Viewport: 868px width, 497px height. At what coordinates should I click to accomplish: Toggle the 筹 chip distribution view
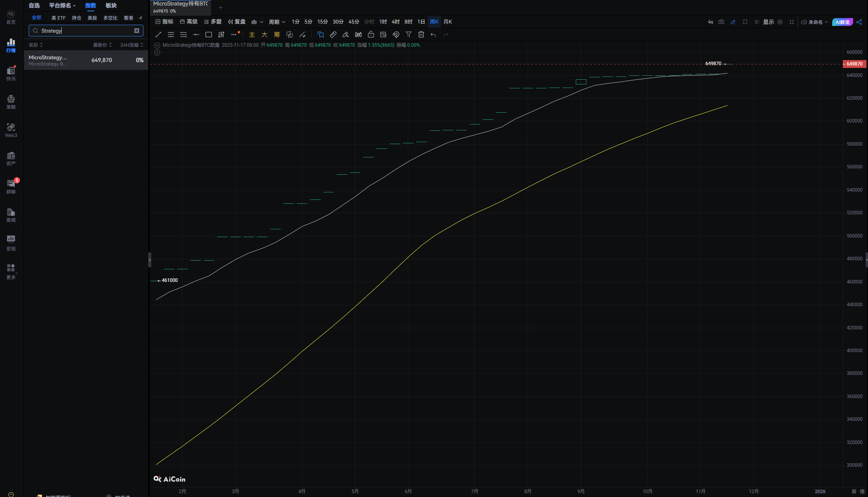277,35
